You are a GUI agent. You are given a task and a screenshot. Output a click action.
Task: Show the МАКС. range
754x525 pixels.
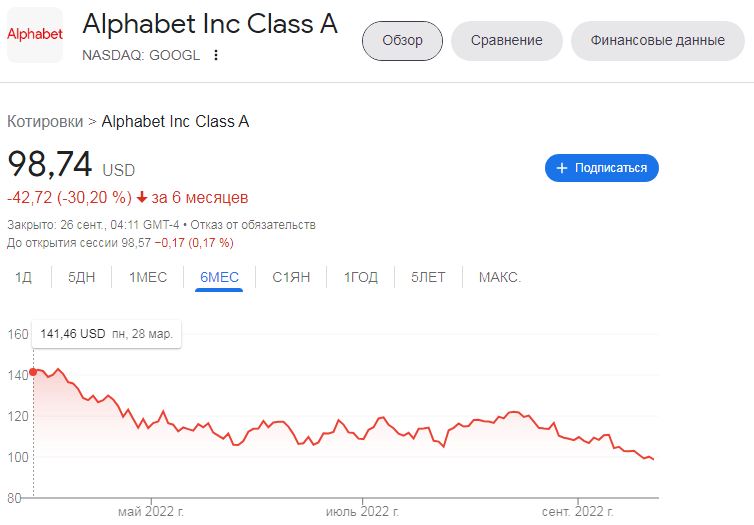(500, 277)
